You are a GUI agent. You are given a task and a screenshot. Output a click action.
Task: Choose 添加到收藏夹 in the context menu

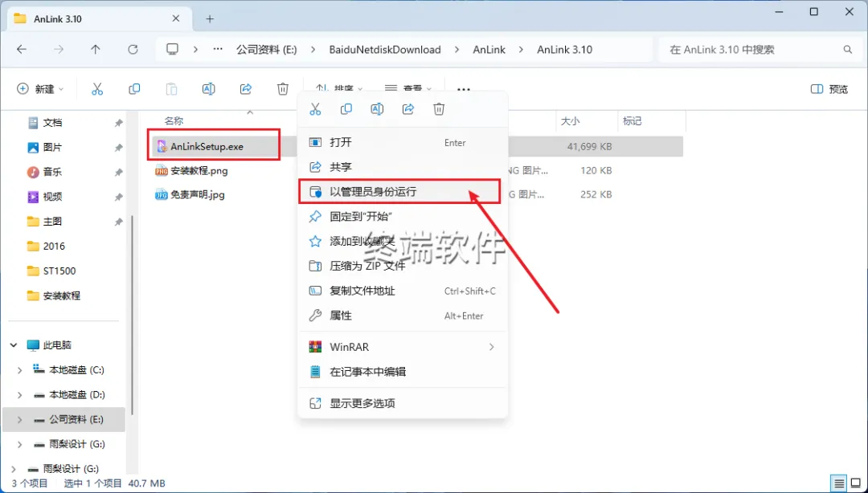[x=403, y=241]
